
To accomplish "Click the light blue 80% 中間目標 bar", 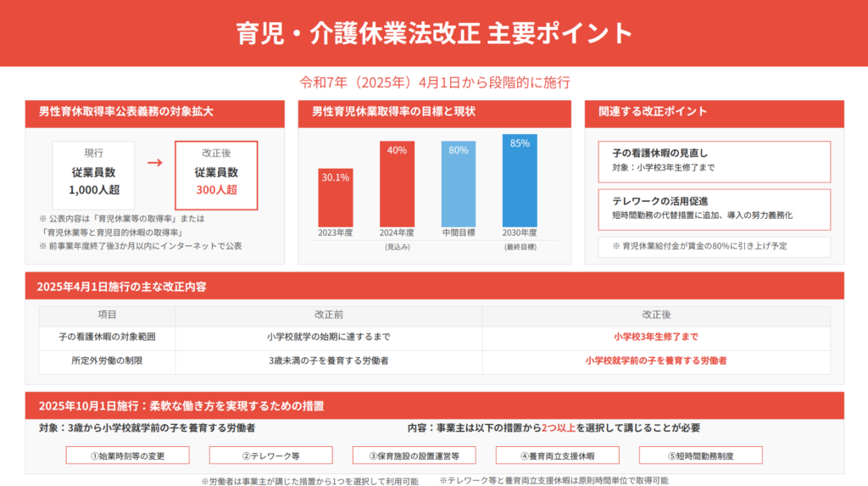I will [459, 184].
